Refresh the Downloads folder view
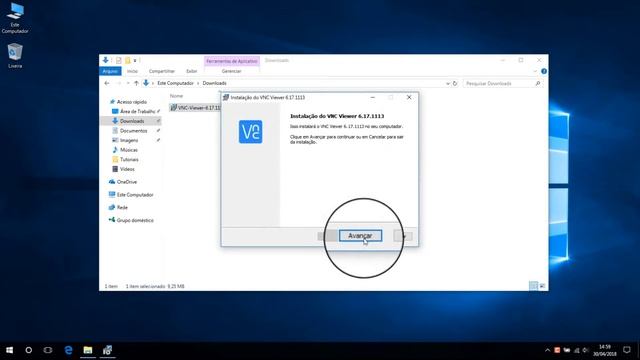The width and height of the screenshot is (640, 360). click(x=455, y=83)
